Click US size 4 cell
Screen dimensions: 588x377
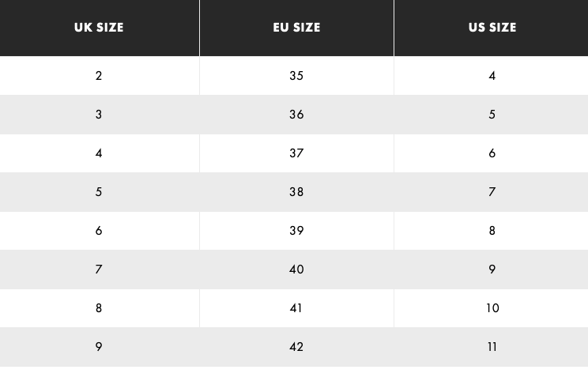click(x=492, y=76)
